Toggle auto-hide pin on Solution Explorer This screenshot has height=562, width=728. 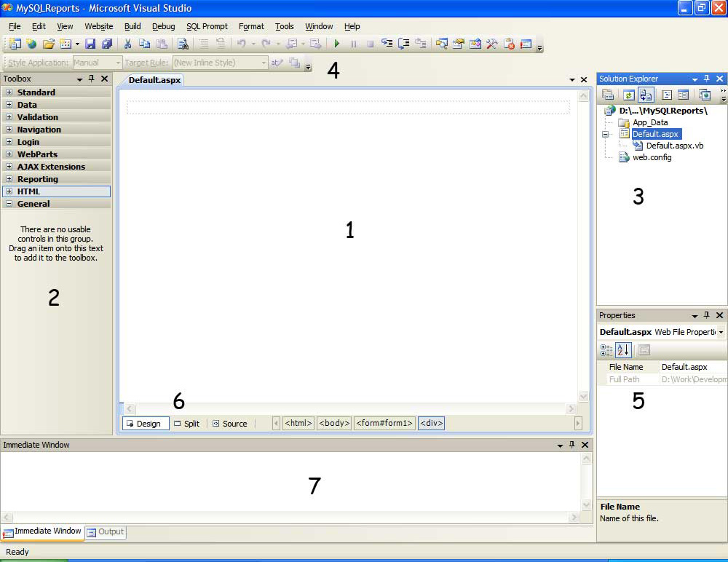coord(707,79)
